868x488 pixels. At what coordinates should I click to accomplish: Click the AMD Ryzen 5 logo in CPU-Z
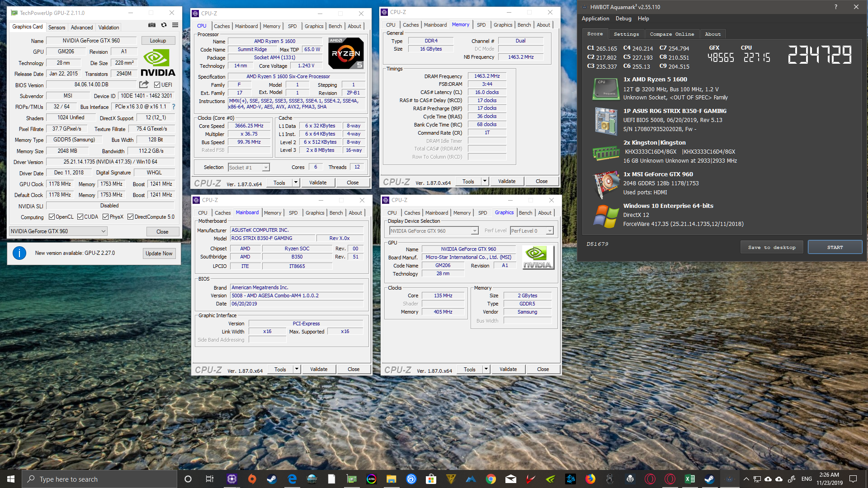(345, 53)
